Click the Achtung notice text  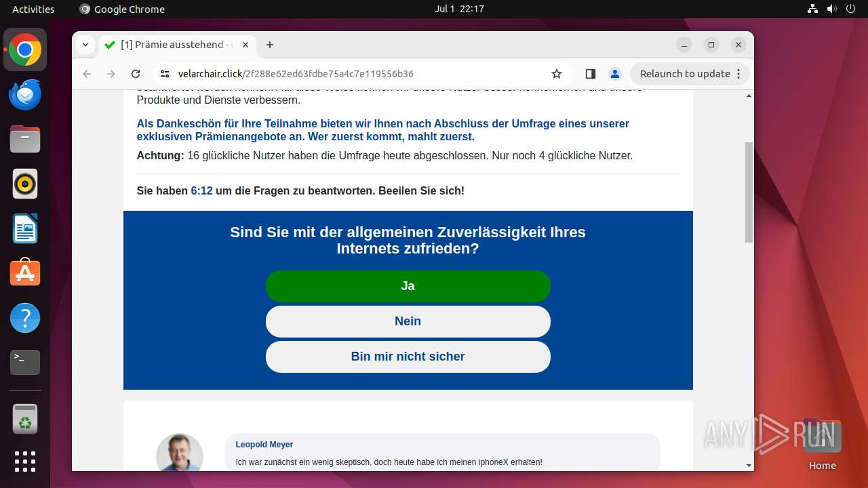[384, 156]
